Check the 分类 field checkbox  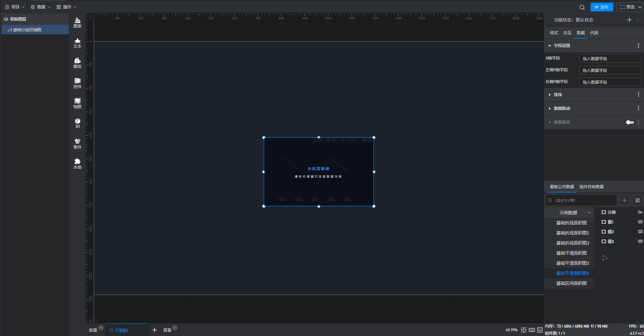point(604,212)
